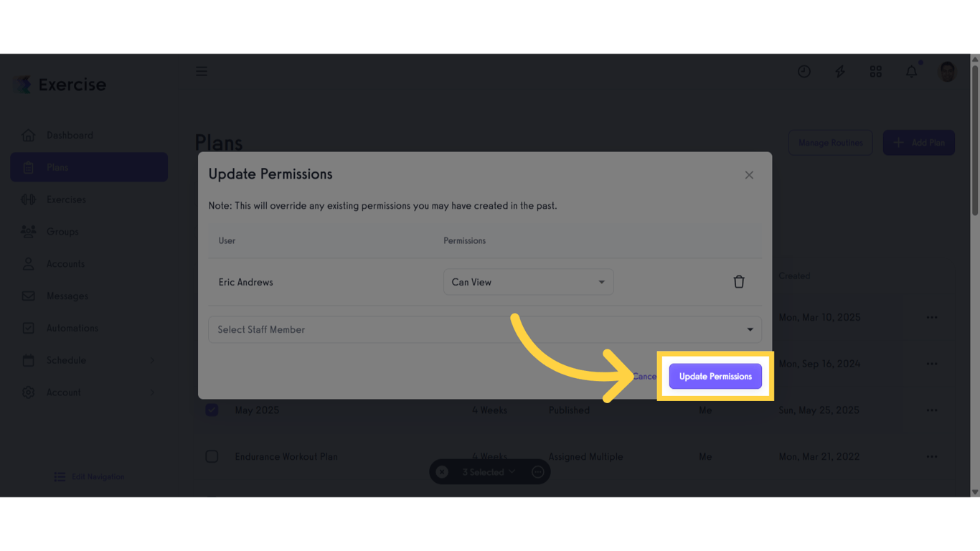The image size is (980, 551).
Task: Check notifications via the bell icon
Action: coord(911,71)
